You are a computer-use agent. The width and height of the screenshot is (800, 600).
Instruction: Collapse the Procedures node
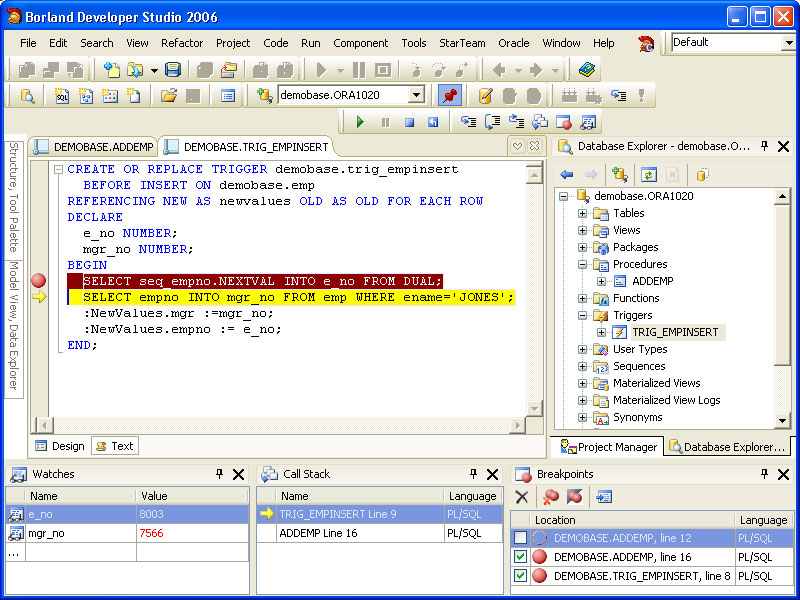click(x=582, y=264)
